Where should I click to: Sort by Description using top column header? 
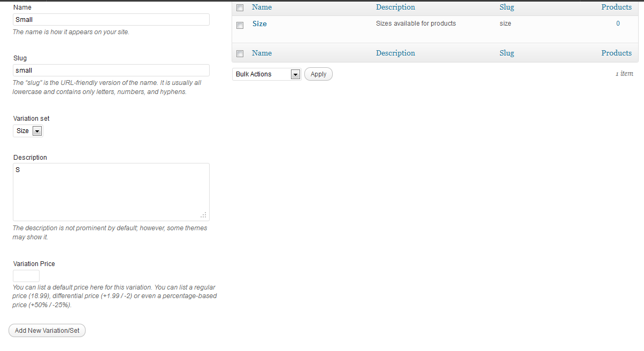[x=395, y=7]
